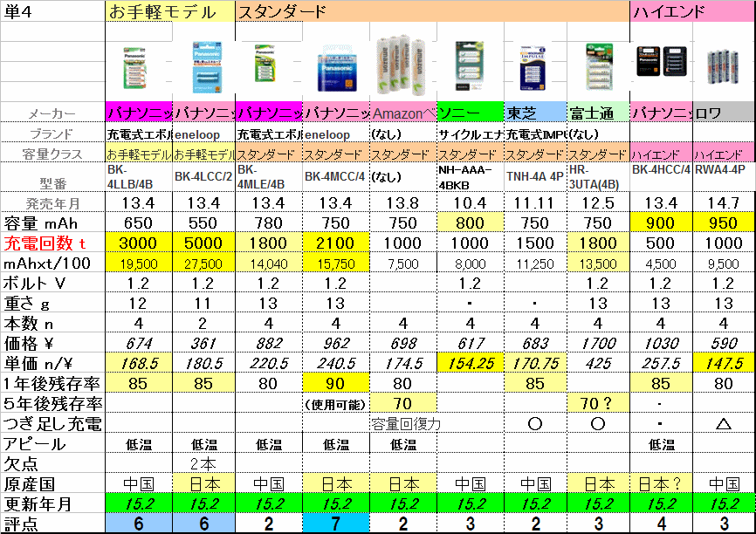Select the メーカー row label
756x534 pixels.
[52, 113]
